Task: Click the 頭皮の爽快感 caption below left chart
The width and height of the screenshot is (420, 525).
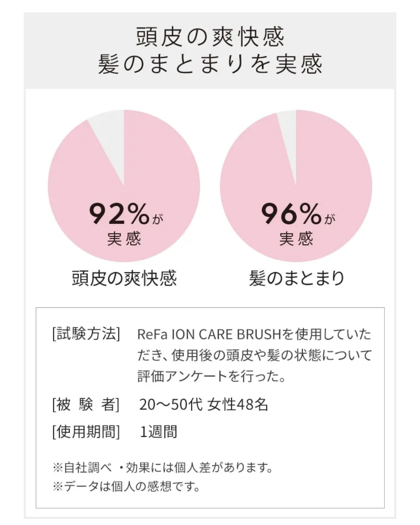Action: pos(124,278)
